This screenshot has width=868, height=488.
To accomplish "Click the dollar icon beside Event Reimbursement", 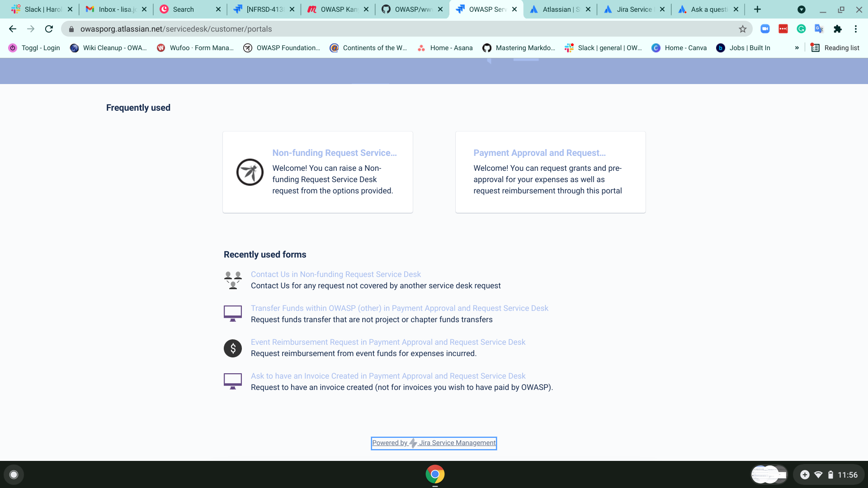I will (x=233, y=348).
